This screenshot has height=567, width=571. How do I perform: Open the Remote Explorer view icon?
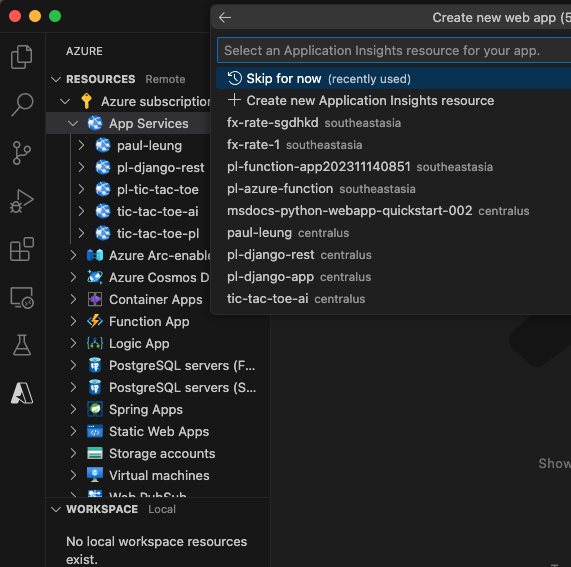click(22, 298)
